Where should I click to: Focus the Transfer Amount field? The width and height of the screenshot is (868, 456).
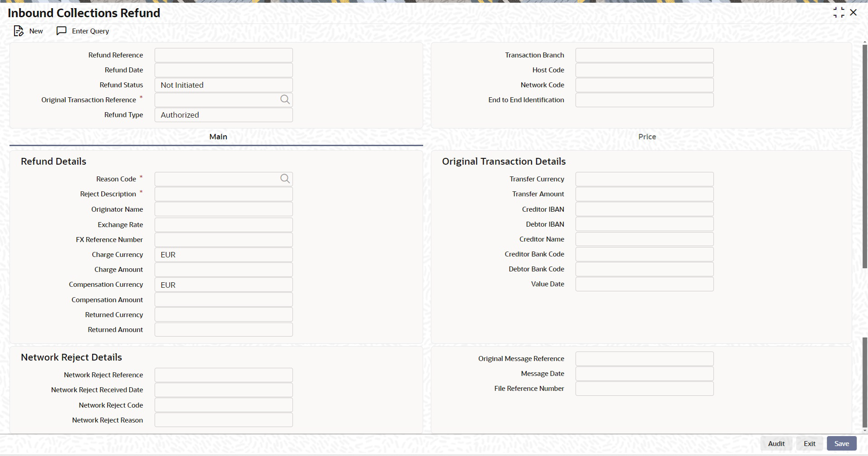(x=645, y=194)
